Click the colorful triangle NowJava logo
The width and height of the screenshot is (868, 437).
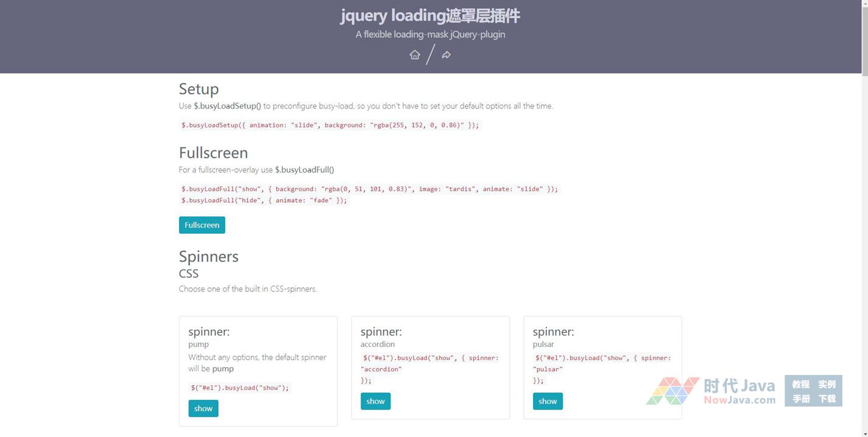coord(672,391)
